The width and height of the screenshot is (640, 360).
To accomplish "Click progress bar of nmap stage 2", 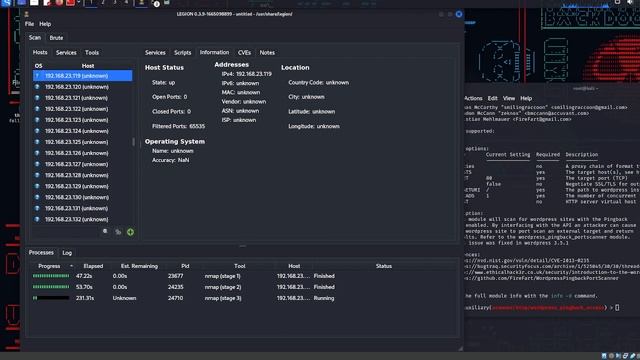I will [x=51, y=287].
